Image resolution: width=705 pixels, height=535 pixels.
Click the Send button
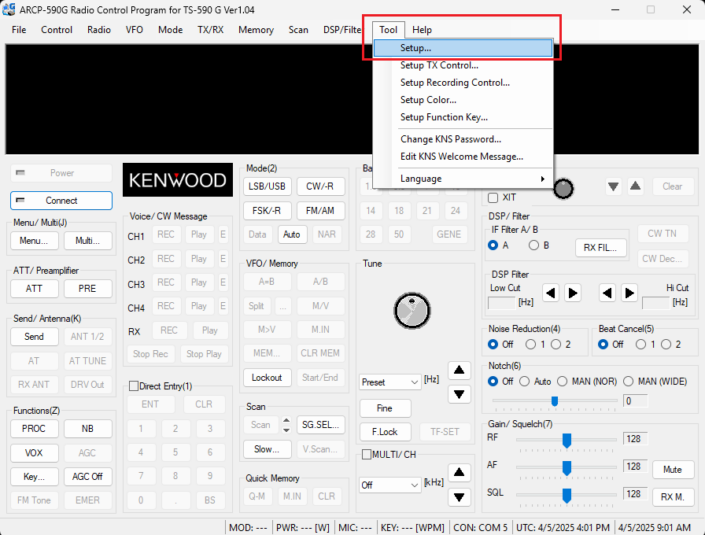pos(34,337)
